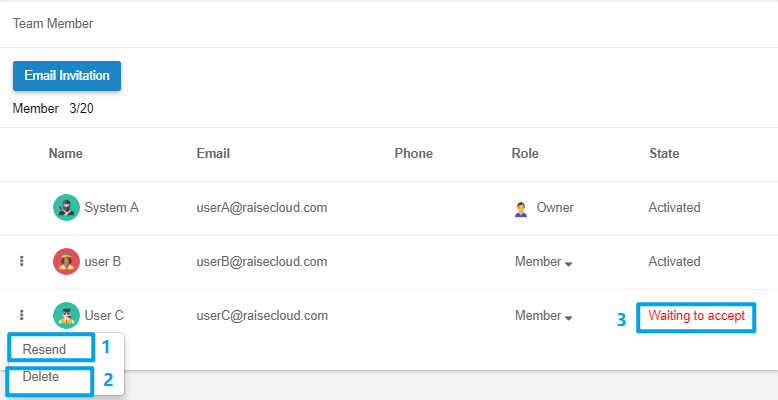This screenshot has height=400, width=778.
Task: Click the userB@raisecloud.com email address
Action: (x=262, y=262)
